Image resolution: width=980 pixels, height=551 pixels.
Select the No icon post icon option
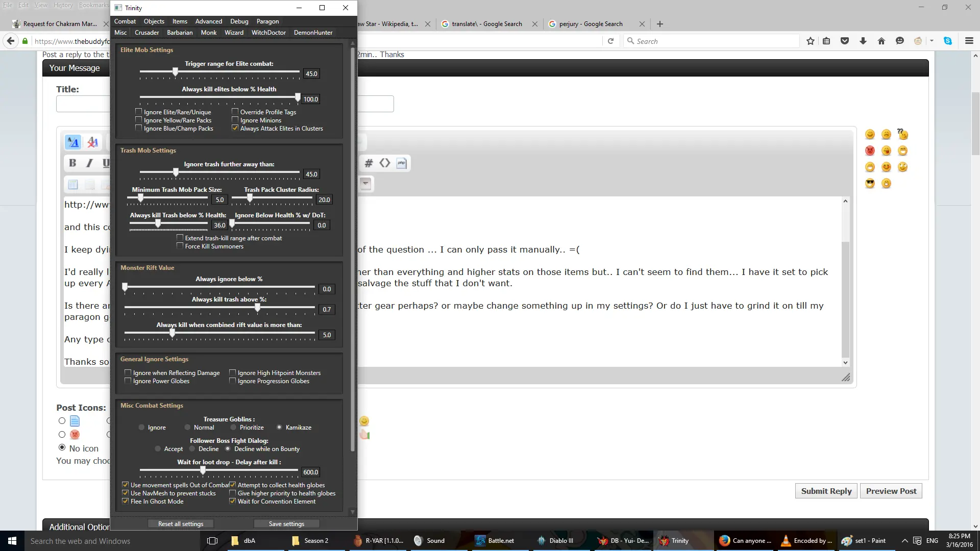(62, 447)
